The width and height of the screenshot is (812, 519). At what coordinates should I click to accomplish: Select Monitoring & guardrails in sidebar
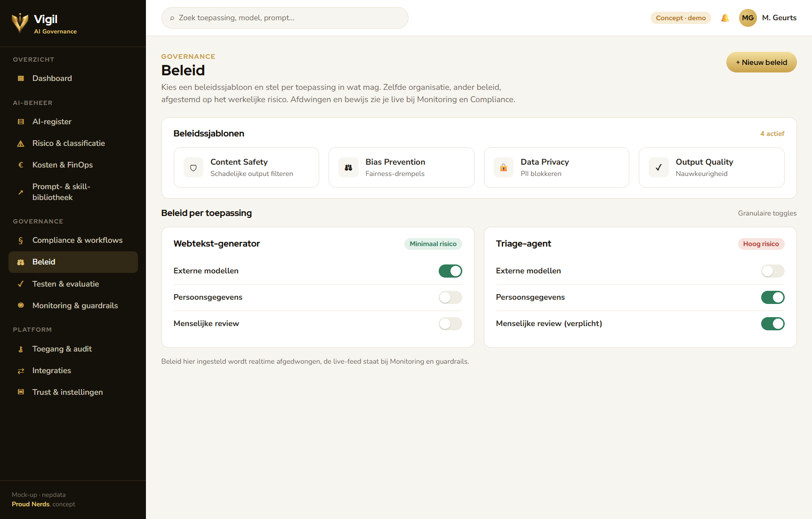tap(73, 306)
